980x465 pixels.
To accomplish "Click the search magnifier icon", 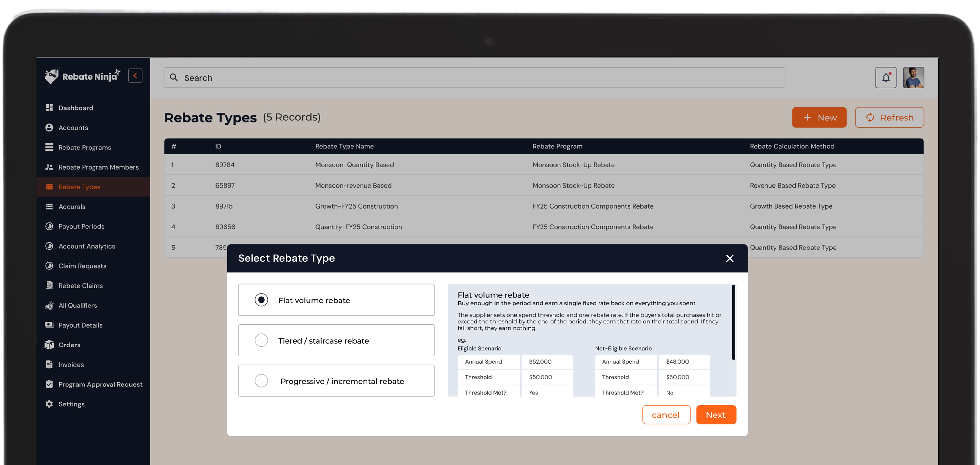I will click(x=174, y=78).
